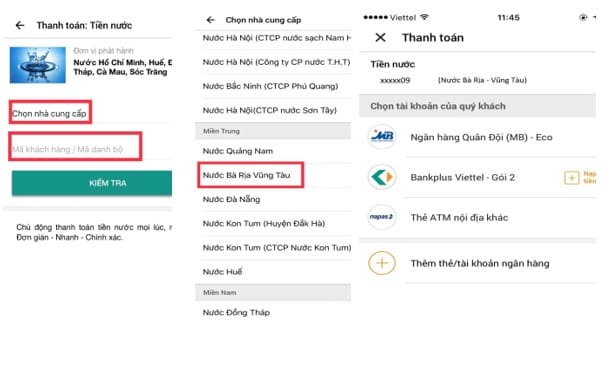607x392 pixels.
Task: Close the Thanh toán screen with X
Action: pyautogui.click(x=381, y=38)
